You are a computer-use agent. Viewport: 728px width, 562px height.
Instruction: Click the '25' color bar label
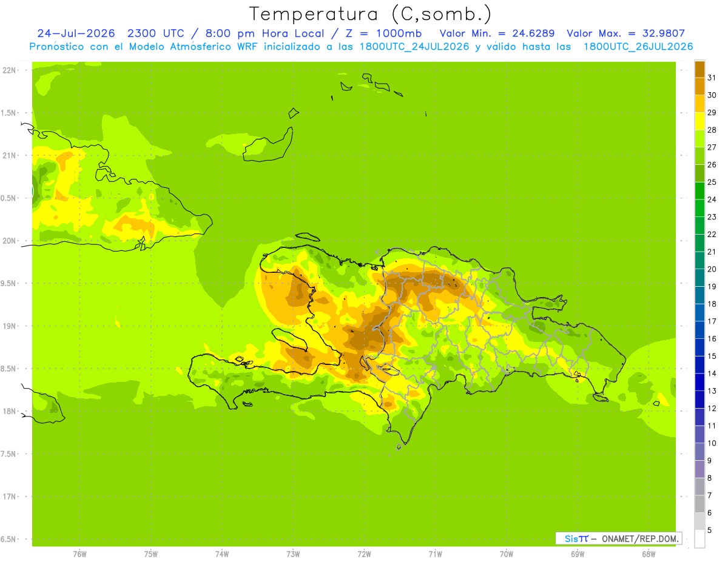click(712, 182)
